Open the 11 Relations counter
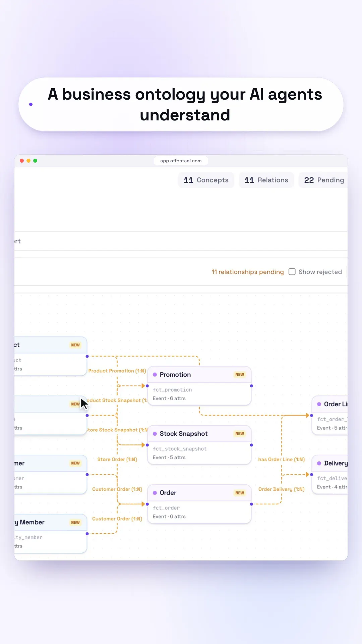 click(266, 180)
